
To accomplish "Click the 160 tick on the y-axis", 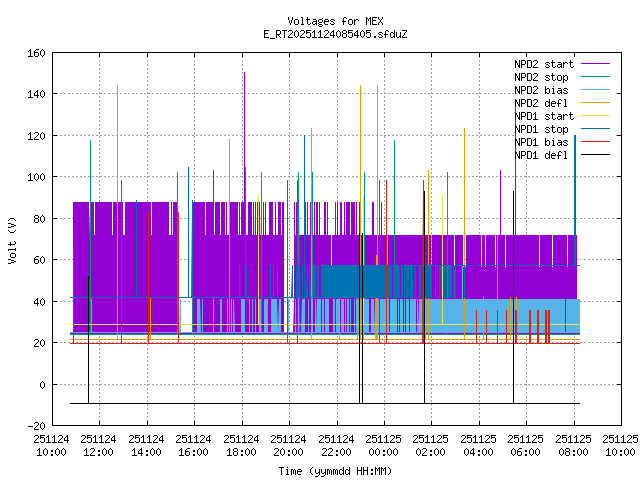I will (36, 52).
